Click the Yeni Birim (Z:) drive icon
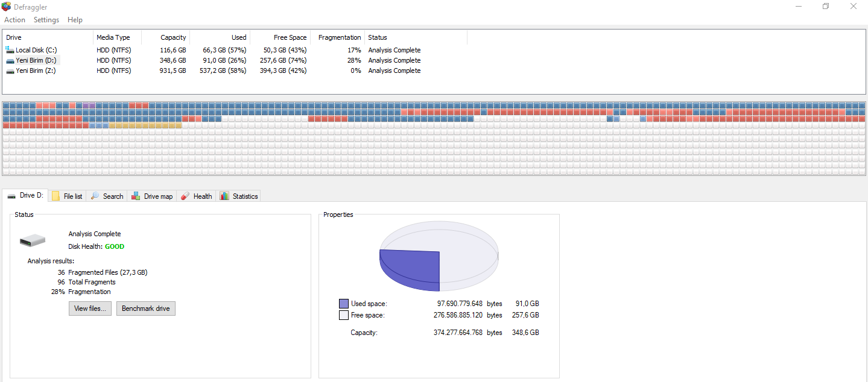Image resolution: width=868 pixels, height=382 pixels. [x=10, y=70]
